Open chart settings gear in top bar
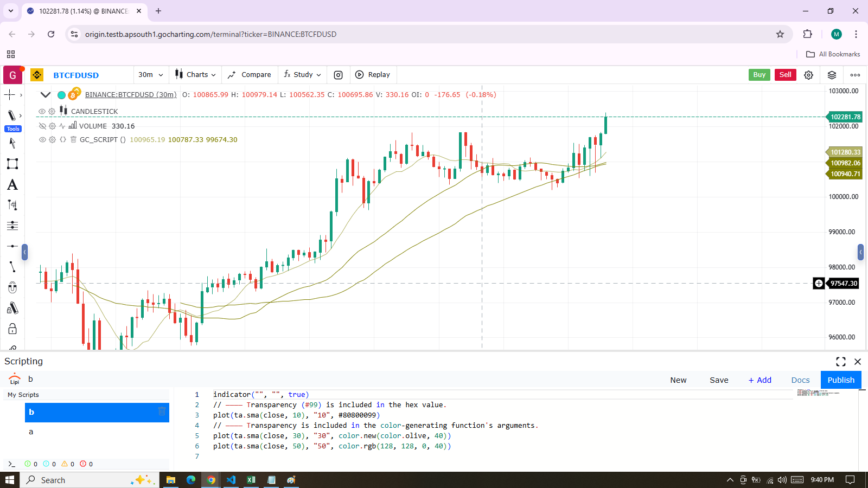This screenshot has height=488, width=868. [x=808, y=75]
